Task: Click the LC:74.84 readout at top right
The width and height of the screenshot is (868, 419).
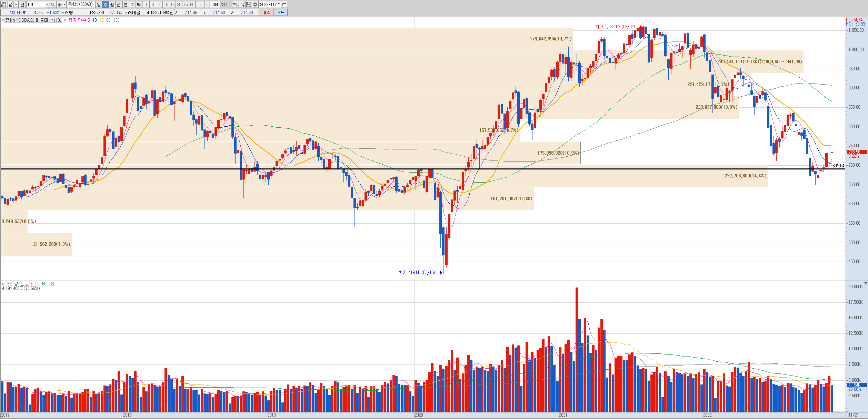Action: (x=854, y=20)
